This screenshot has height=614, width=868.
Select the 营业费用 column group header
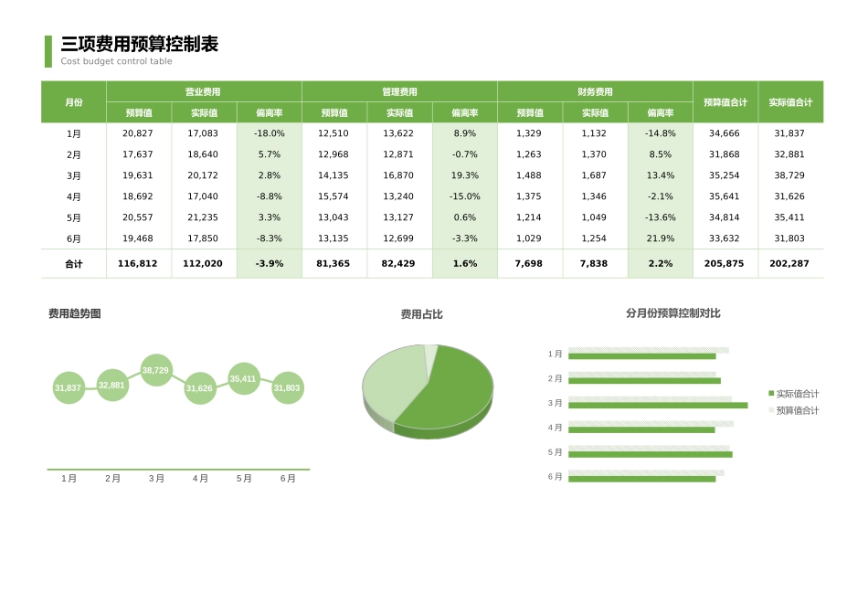[x=202, y=91]
